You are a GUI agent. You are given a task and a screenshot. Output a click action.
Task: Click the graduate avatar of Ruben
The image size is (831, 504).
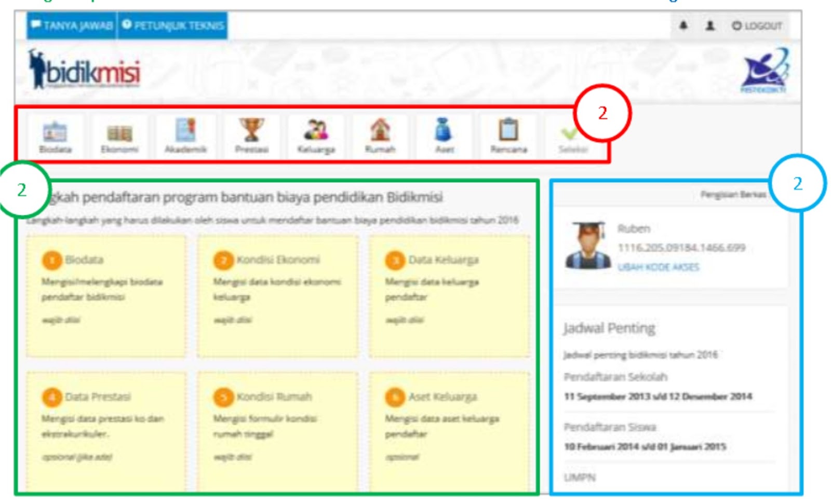point(588,245)
